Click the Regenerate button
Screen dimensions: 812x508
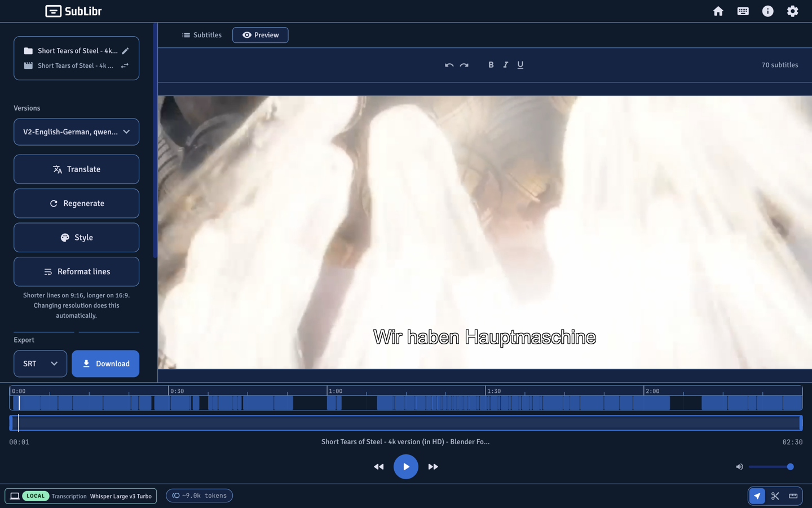(x=76, y=203)
